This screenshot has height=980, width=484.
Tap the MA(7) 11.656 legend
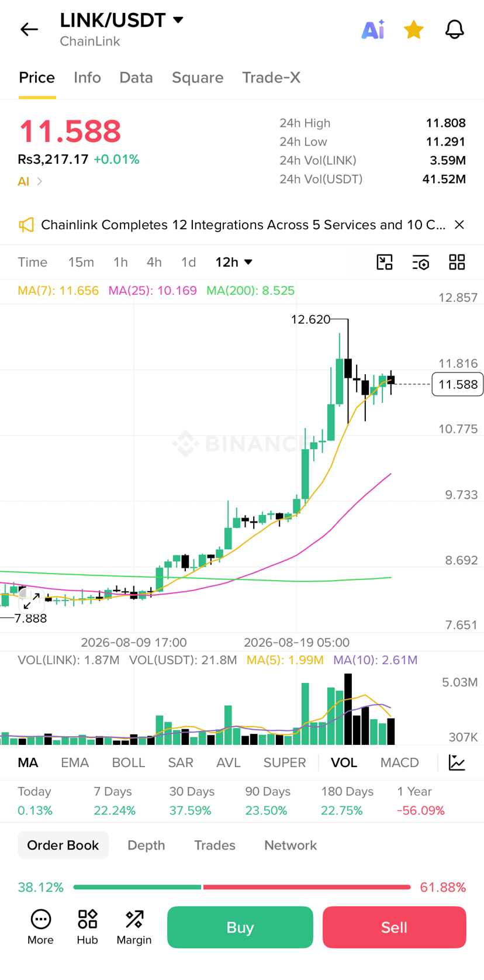58,291
